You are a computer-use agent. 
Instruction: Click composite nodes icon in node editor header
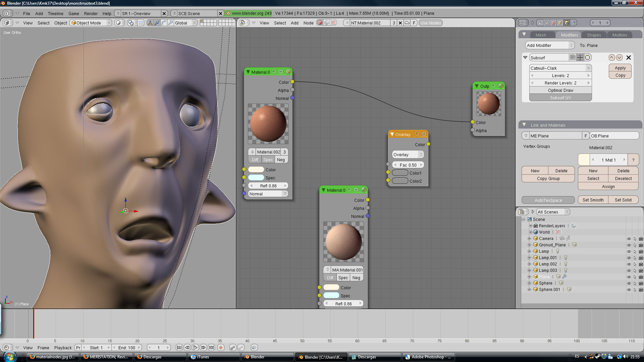click(x=326, y=23)
